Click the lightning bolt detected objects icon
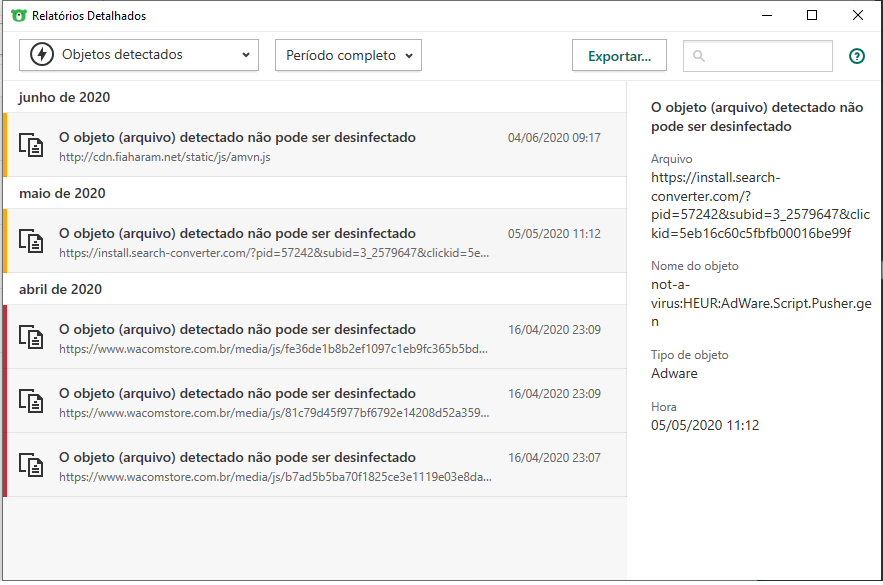The image size is (883, 585). 42,55
